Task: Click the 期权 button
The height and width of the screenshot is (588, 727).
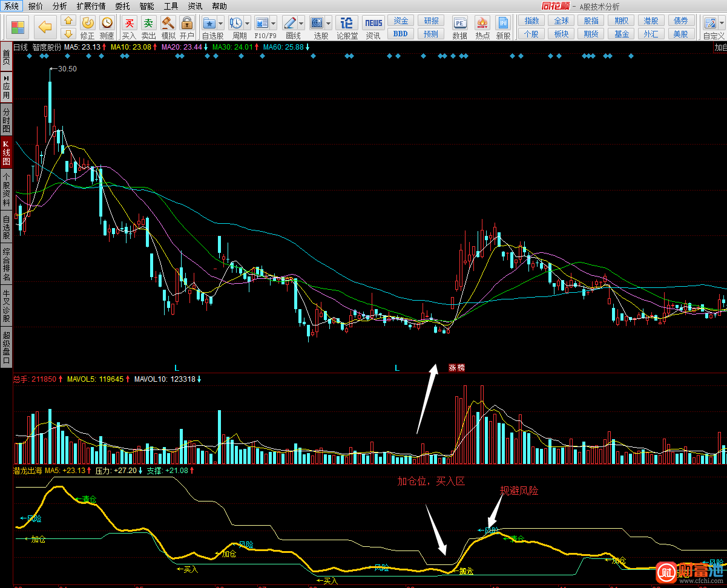Action: point(621,21)
